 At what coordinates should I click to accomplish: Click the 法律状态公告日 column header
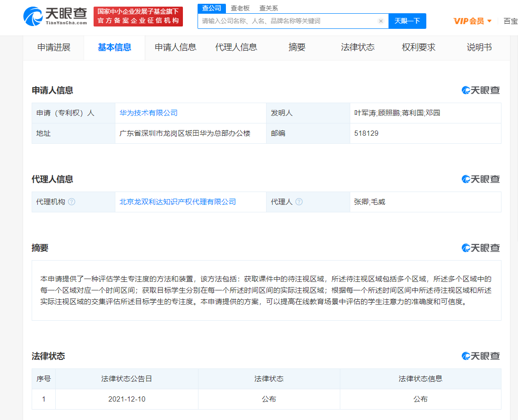click(127, 379)
